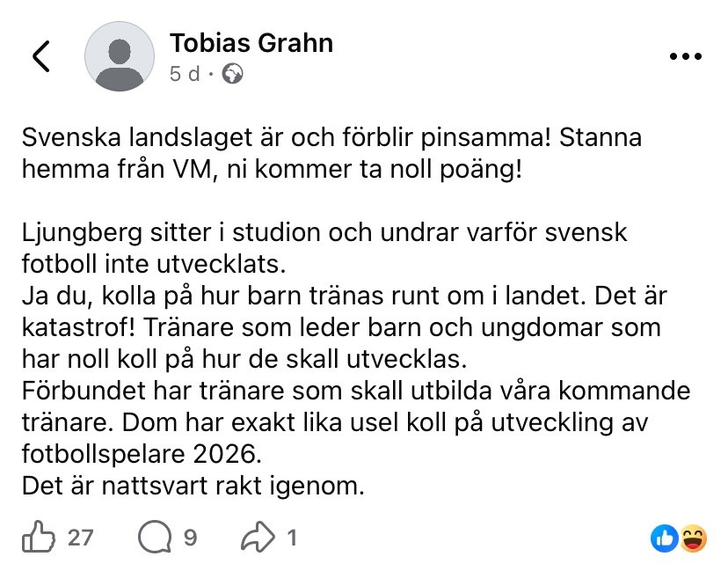This screenshot has height=571, width=728.
Task: Click the 'fotbollspelare 2026.' text line
Action: click(x=142, y=454)
